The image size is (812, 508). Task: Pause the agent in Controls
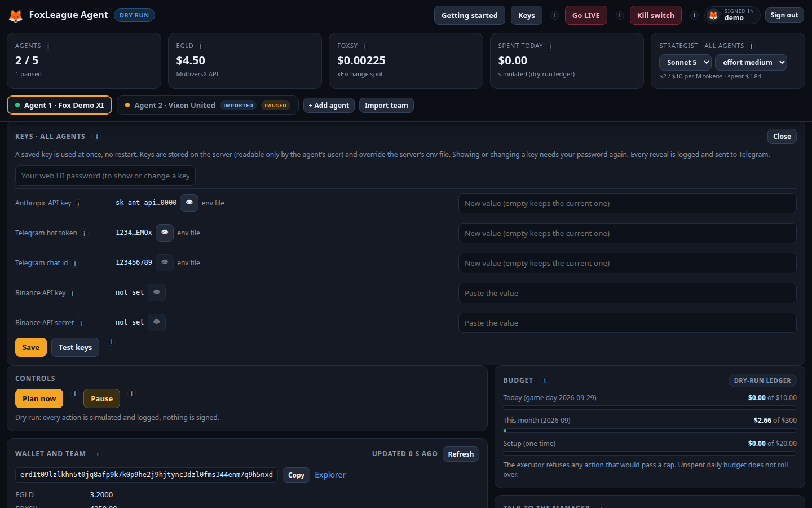pyautogui.click(x=102, y=398)
